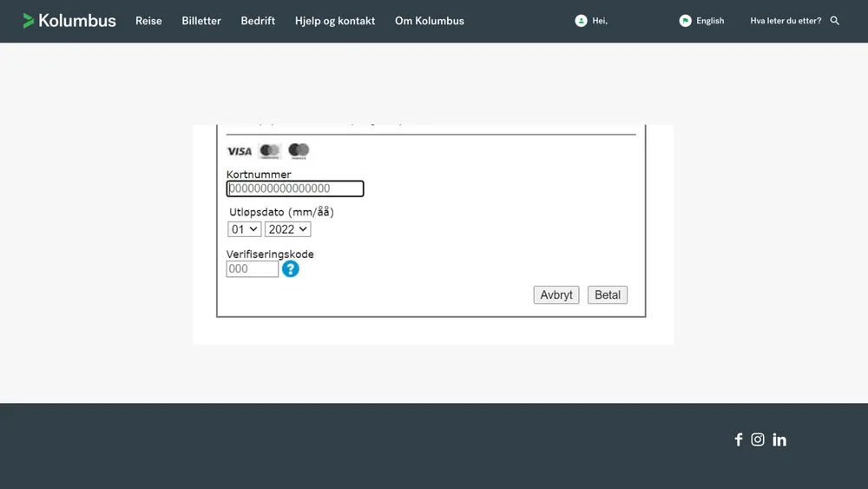Open the user profile icon

581,21
